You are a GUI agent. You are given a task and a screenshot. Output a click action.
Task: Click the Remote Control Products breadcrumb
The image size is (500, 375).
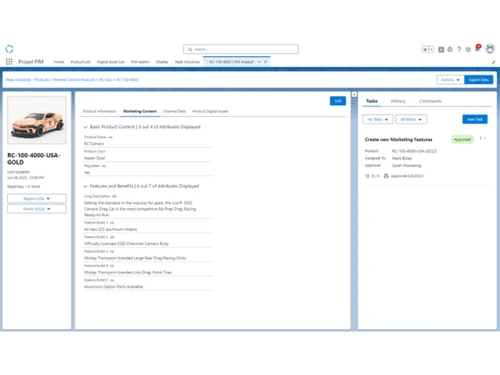(74, 80)
